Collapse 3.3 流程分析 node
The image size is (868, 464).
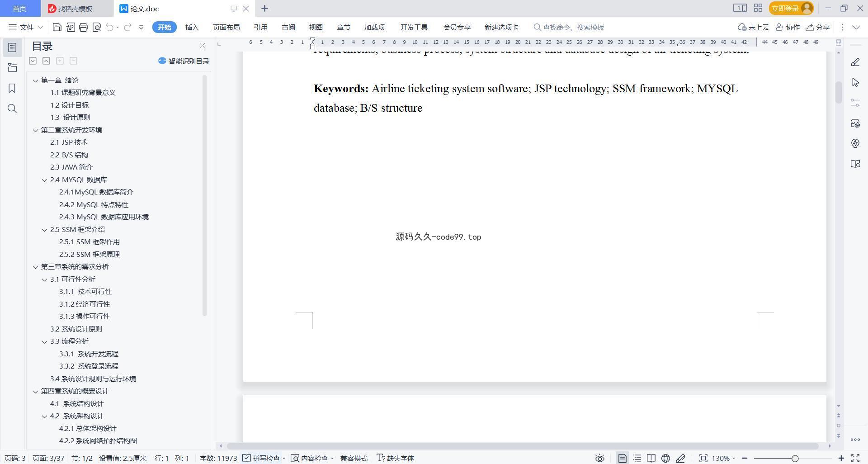click(x=44, y=341)
